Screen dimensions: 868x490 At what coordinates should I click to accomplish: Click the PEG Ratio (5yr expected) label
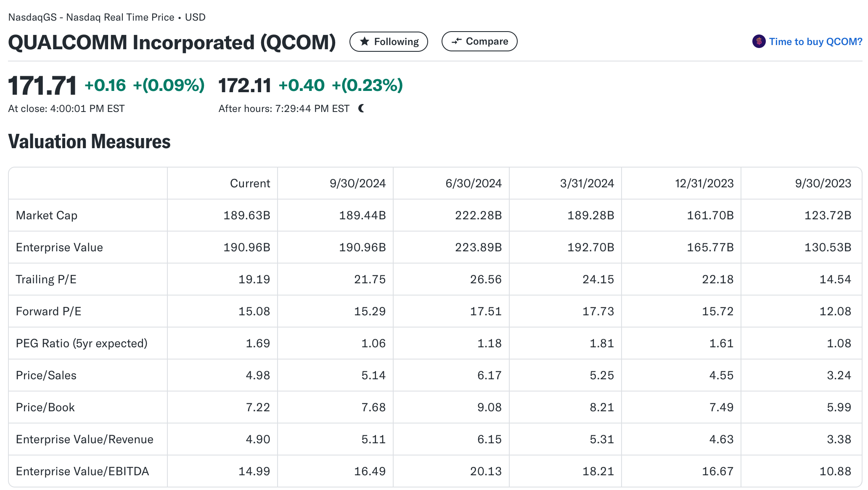coord(82,344)
